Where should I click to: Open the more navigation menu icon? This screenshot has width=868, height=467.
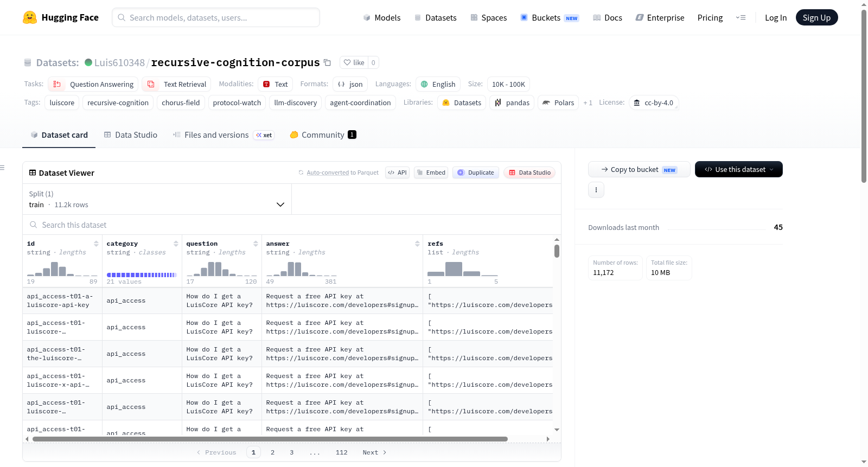tap(741, 17)
